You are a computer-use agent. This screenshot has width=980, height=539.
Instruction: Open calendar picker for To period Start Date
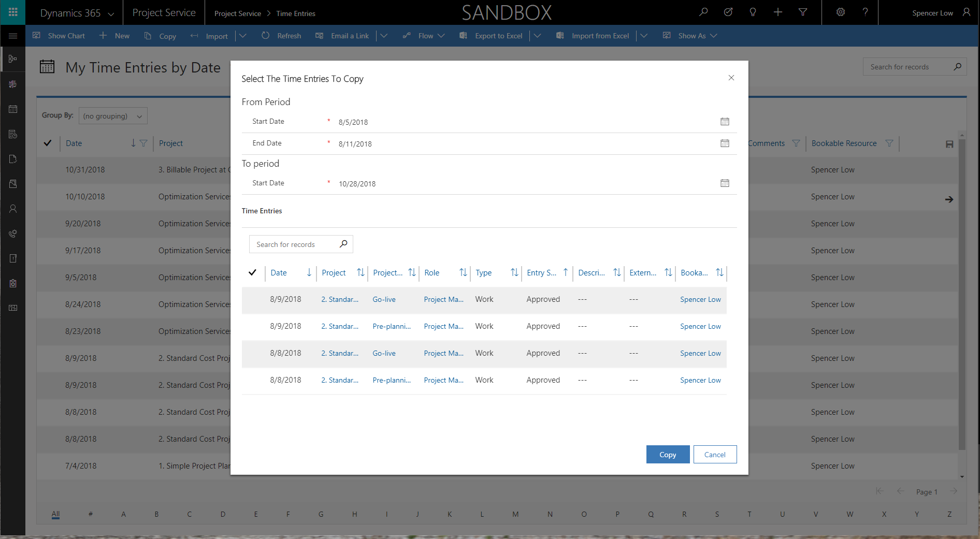click(x=725, y=183)
